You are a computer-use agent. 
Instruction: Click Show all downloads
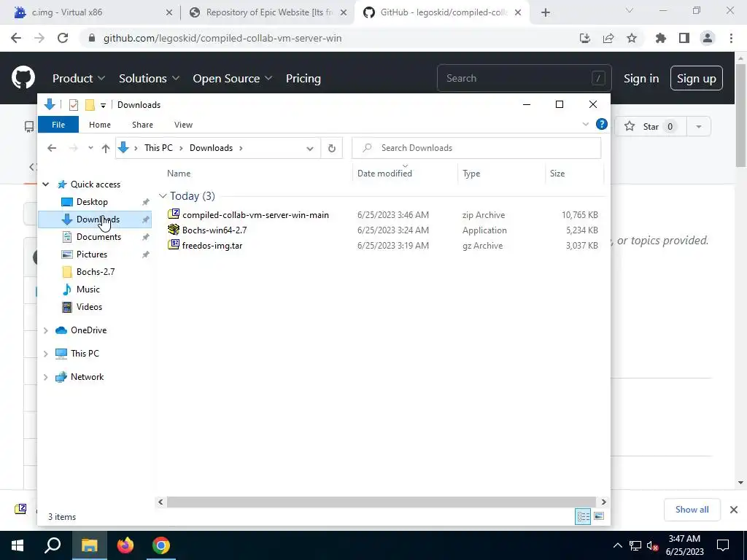coord(692,510)
